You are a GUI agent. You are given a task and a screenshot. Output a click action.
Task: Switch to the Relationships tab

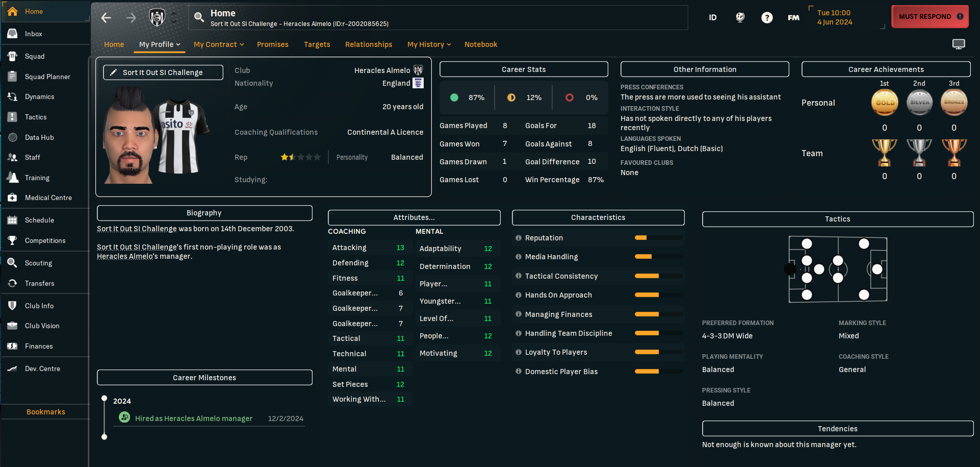point(369,44)
